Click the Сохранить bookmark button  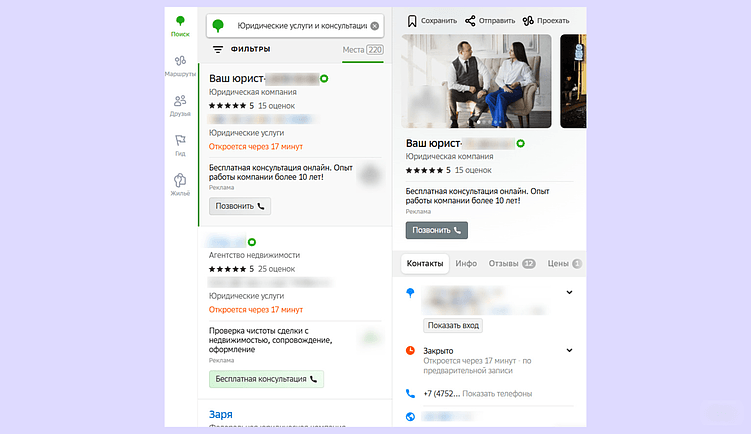click(x=432, y=21)
